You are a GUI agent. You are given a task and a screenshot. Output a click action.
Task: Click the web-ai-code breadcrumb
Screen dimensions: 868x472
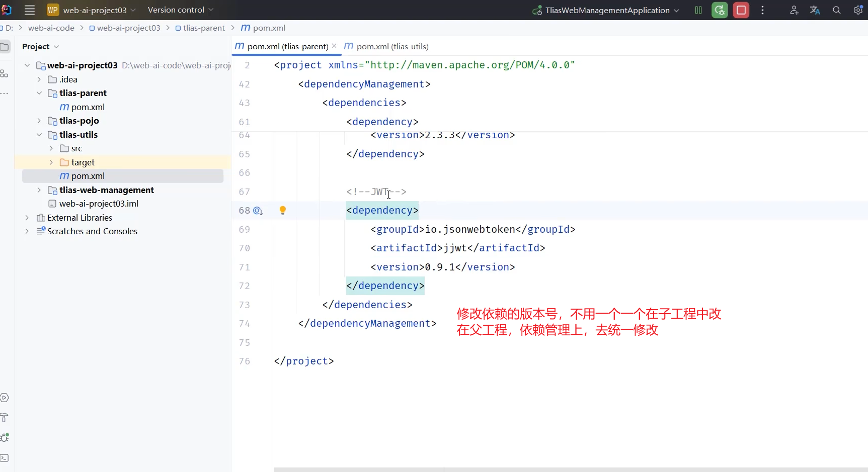pos(51,28)
